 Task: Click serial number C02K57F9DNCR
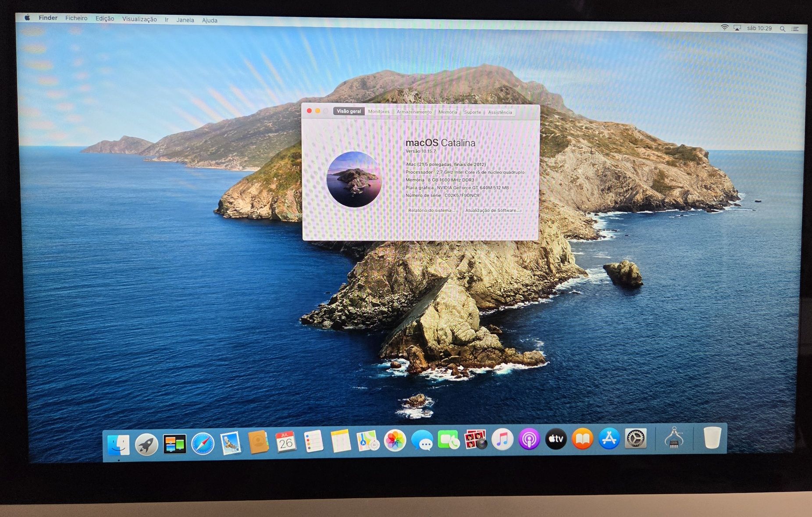(x=462, y=196)
